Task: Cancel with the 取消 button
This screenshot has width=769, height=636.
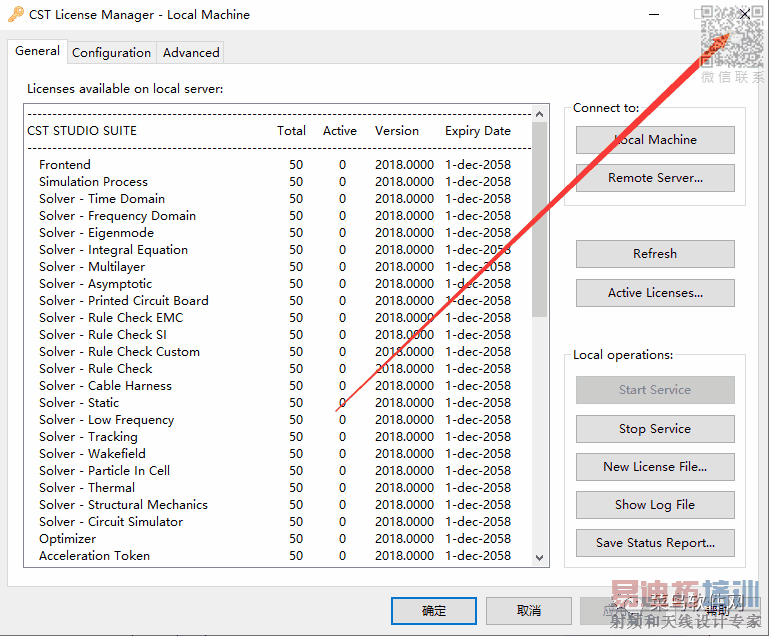Action: coord(529,611)
